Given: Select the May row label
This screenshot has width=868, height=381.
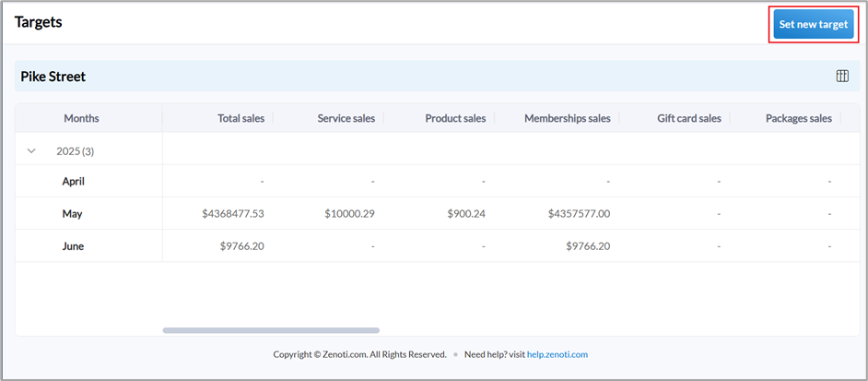Looking at the screenshot, I should coord(72,214).
